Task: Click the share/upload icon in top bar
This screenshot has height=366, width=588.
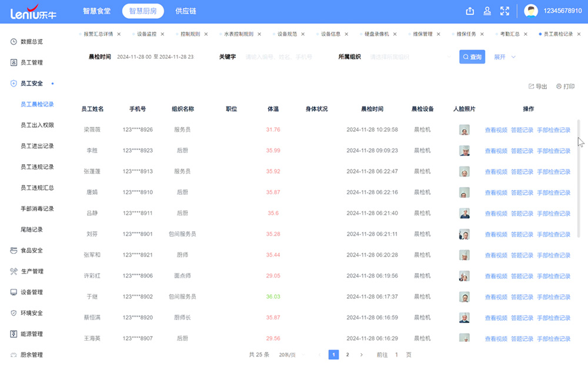Action: [469, 11]
